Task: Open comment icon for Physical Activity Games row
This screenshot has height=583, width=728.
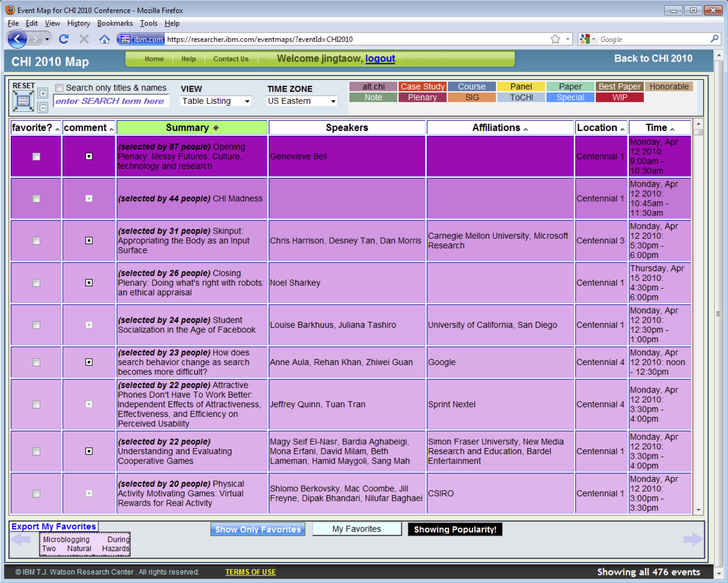Action: click(89, 494)
